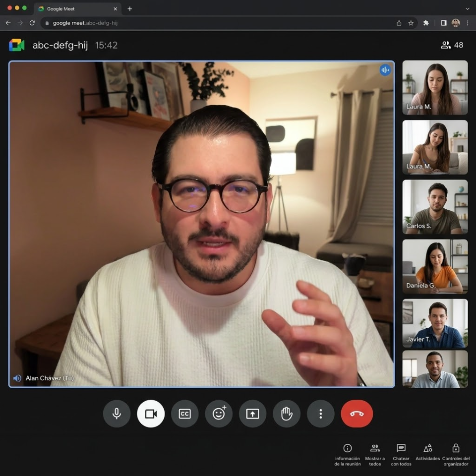The width and height of the screenshot is (476, 476).
Task: Open Controles del organizador
Action: point(456,455)
